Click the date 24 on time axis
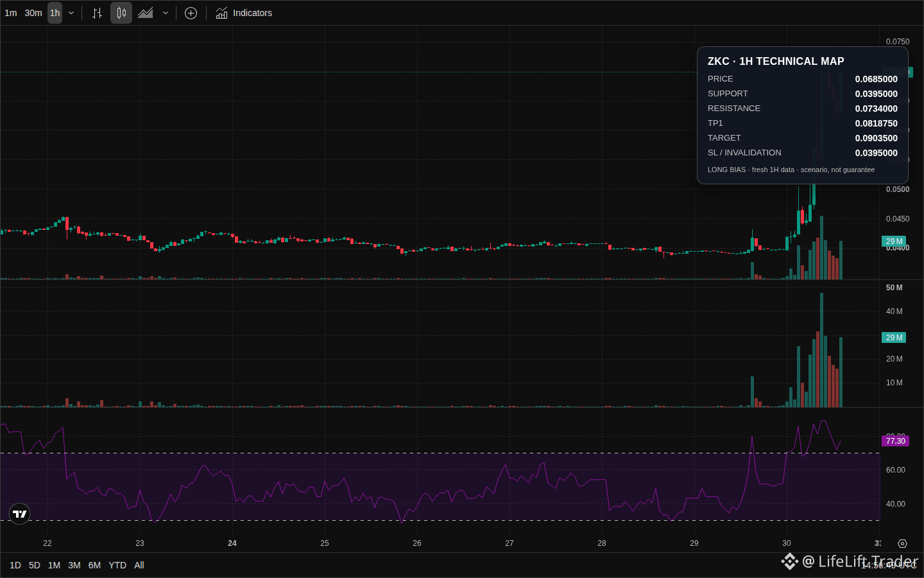 [x=232, y=543]
